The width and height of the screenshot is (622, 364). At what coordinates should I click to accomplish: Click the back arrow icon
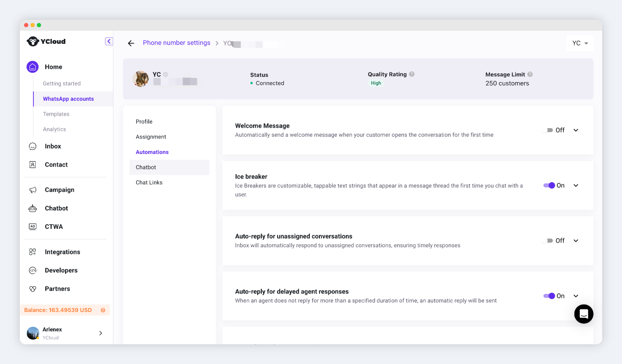click(x=131, y=43)
